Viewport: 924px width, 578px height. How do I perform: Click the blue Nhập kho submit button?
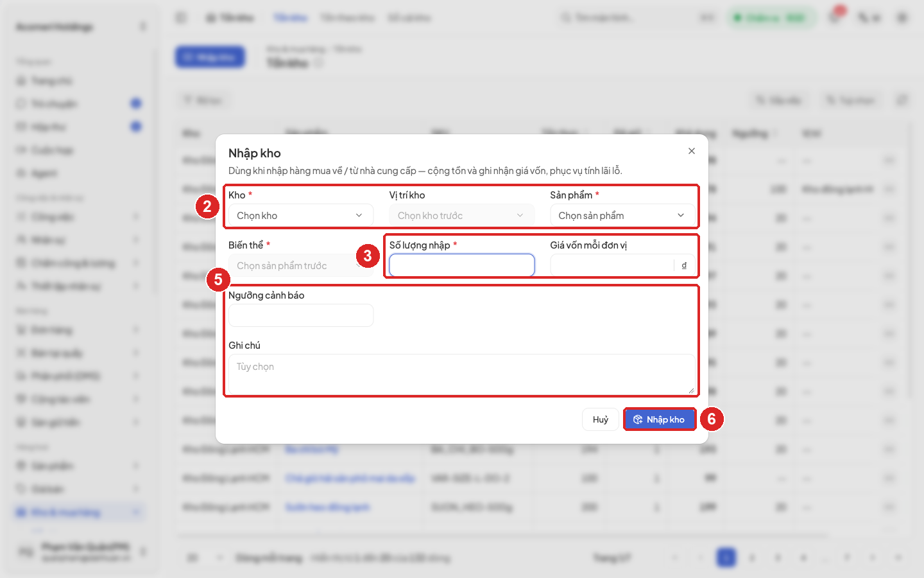pos(660,419)
